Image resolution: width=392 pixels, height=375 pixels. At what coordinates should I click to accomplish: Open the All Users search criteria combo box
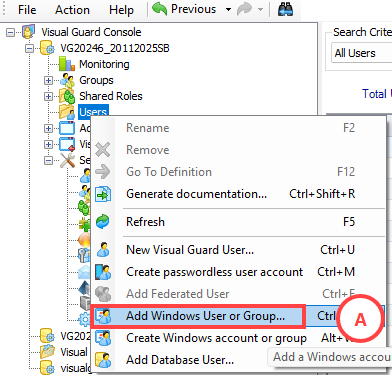tap(362, 53)
